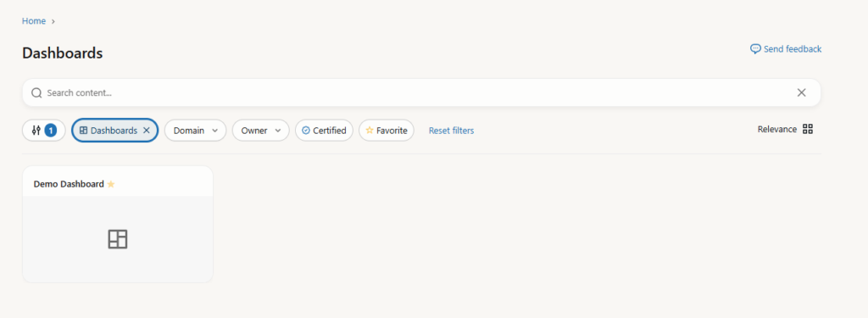Open the filter settings sliders icon
The width and height of the screenshot is (868, 318).
[x=36, y=131]
